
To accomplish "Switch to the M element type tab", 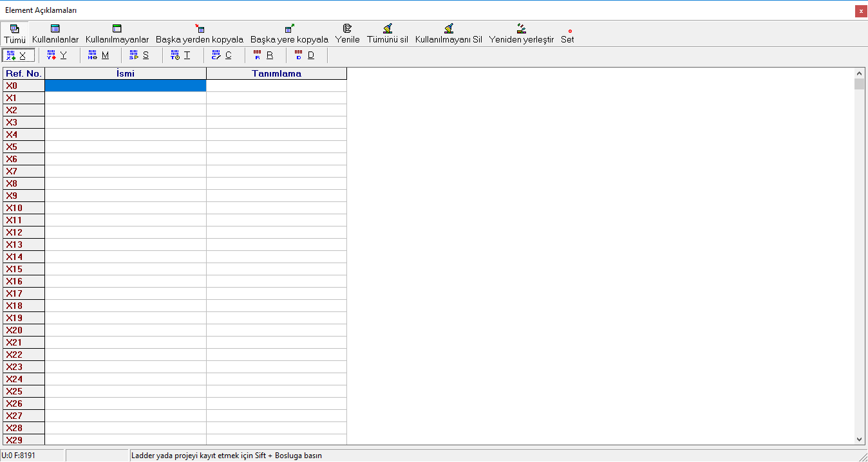I will [x=99, y=55].
